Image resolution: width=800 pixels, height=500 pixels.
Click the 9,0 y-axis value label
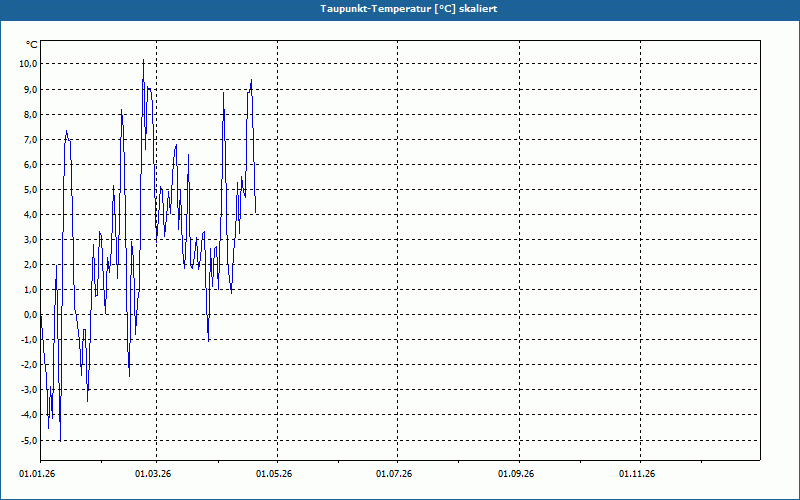(x=29, y=89)
